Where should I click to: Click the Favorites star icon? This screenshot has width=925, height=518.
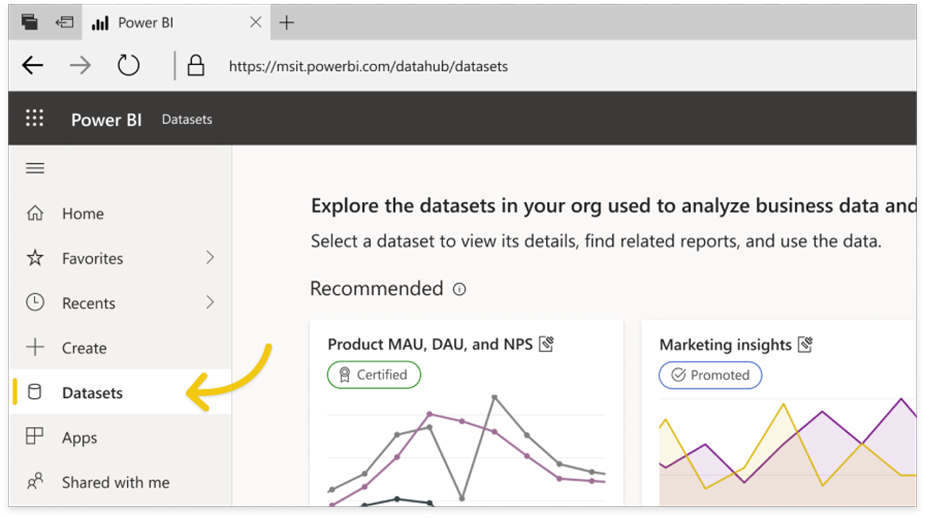point(35,258)
